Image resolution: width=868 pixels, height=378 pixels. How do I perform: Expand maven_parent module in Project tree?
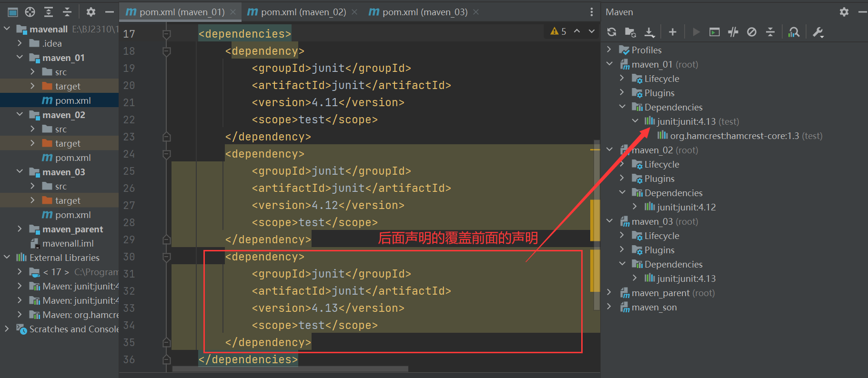coord(20,229)
